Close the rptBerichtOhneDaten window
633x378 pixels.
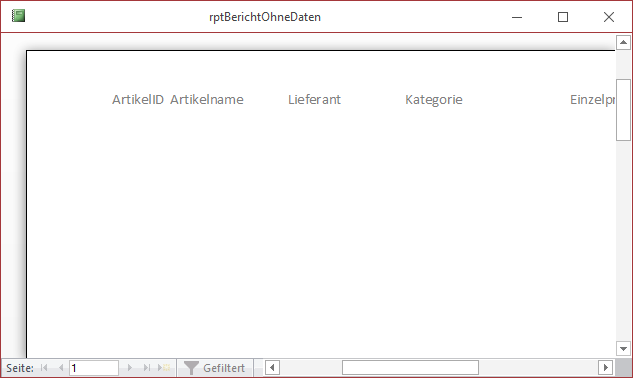[x=609, y=17]
